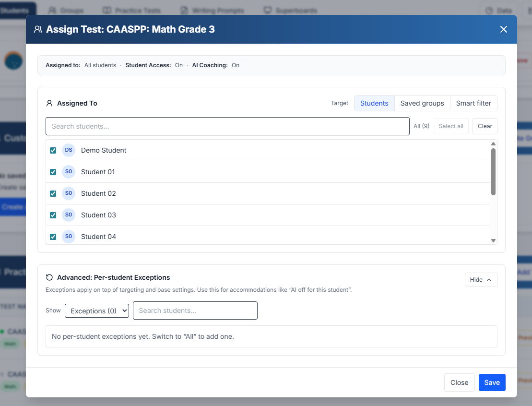
Task: Click the scroll down arrow in student list
Action: click(x=493, y=240)
